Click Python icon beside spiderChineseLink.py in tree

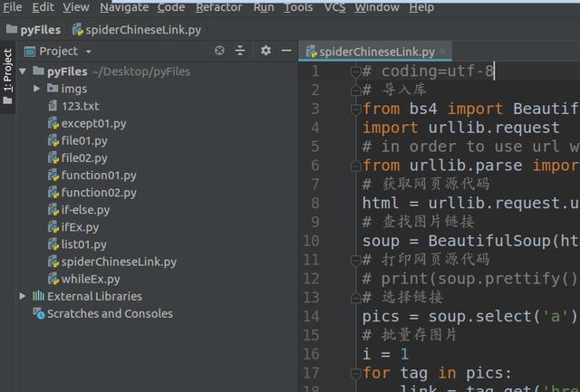click(x=53, y=262)
